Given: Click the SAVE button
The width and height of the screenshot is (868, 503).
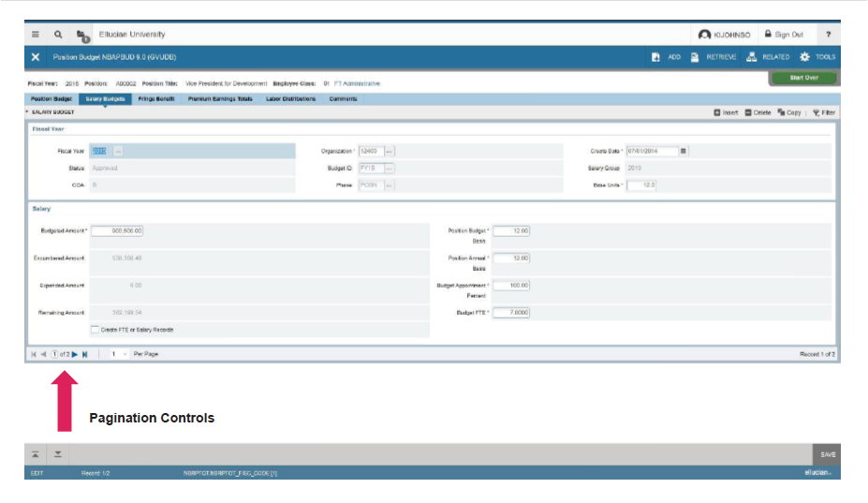Looking at the screenshot, I should coord(827,454).
